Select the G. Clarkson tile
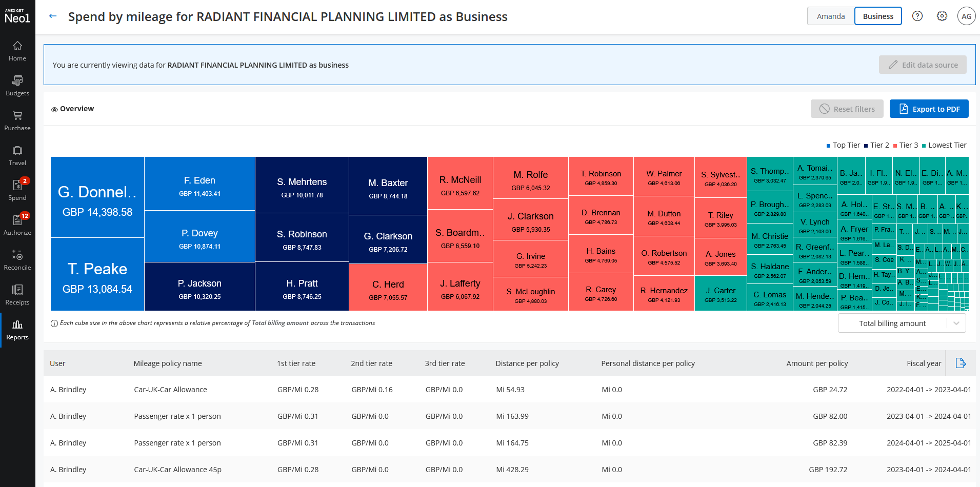The image size is (980, 487). [x=388, y=239]
